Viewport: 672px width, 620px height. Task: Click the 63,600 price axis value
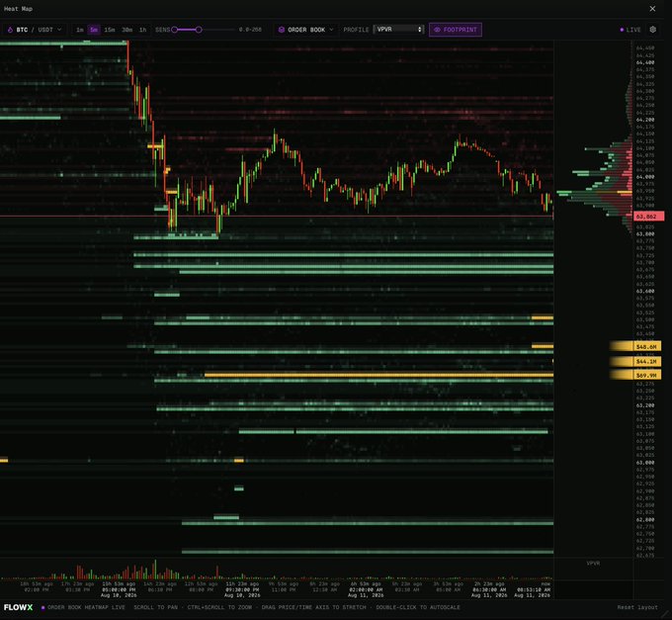(x=645, y=291)
